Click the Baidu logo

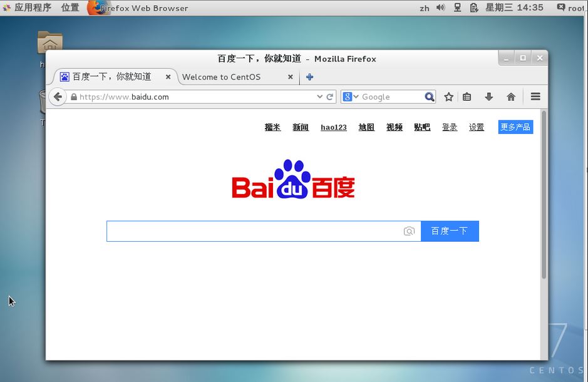click(x=293, y=179)
